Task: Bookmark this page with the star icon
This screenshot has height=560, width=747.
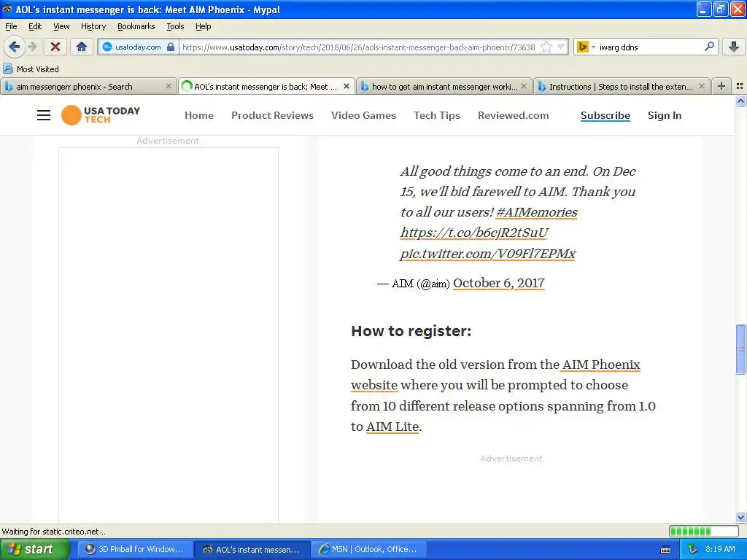Action: pos(546,47)
